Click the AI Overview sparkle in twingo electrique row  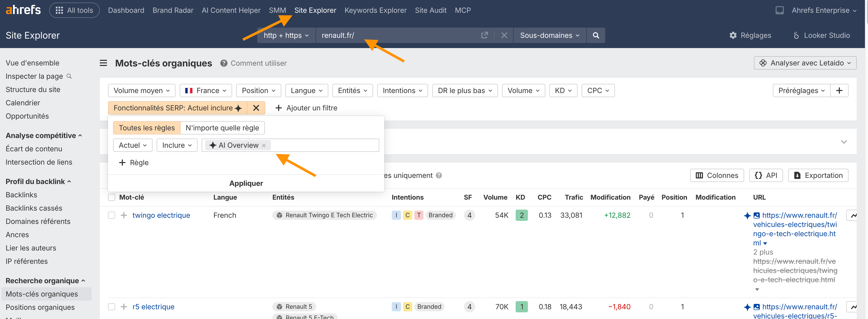747,216
